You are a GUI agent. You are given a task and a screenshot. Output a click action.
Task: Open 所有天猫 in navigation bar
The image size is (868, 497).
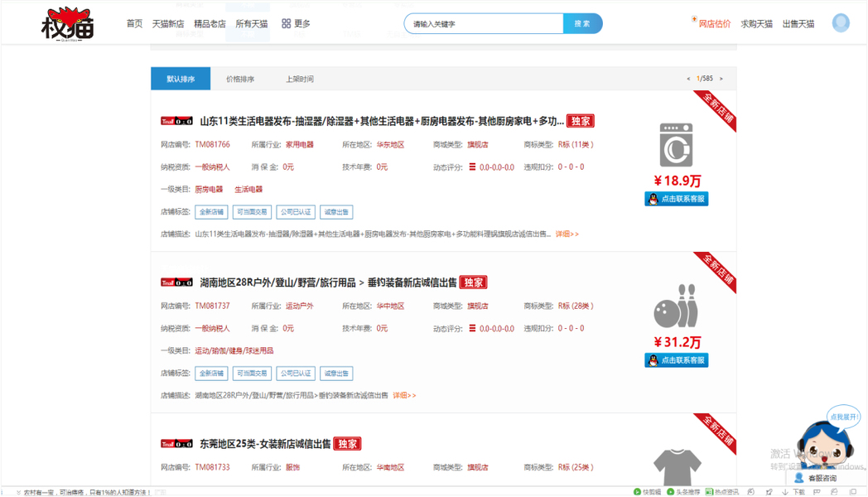tap(251, 23)
